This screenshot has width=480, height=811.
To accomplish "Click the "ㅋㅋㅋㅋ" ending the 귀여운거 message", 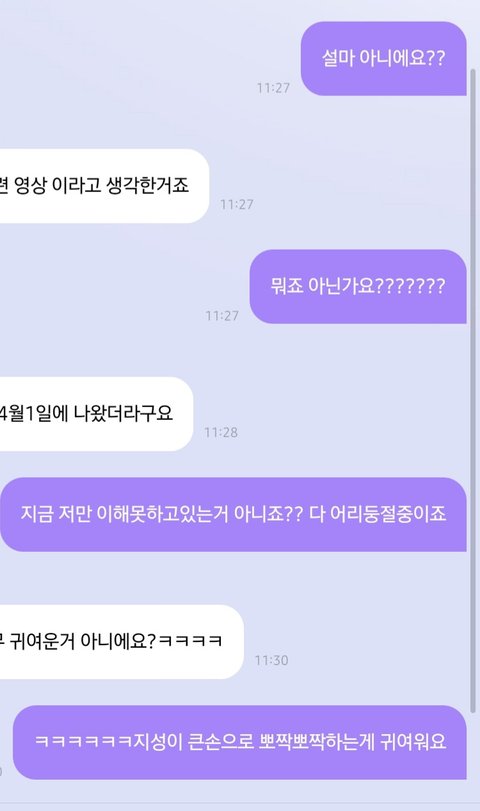I will [x=190, y=641].
